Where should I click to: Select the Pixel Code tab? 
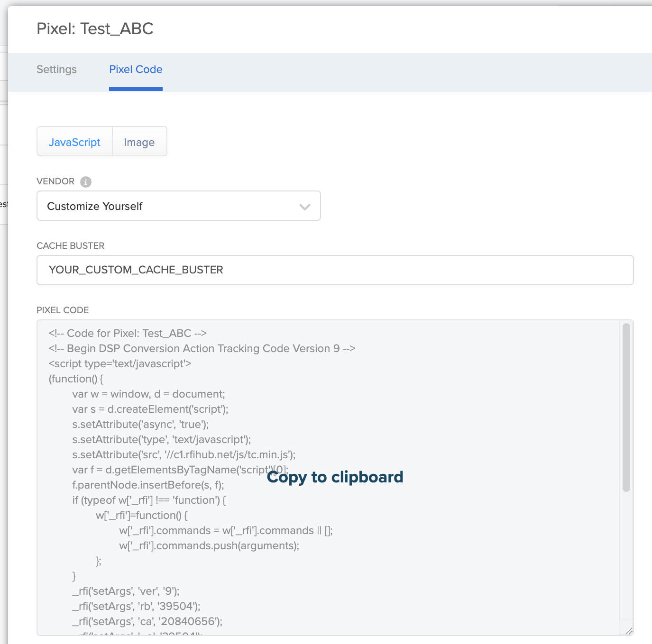pyautogui.click(x=136, y=70)
